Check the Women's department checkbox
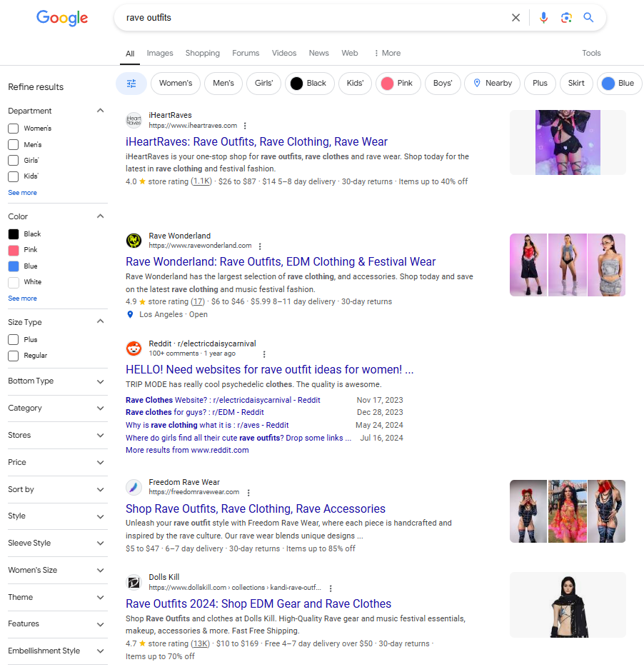This screenshot has width=644, height=667. 13,129
